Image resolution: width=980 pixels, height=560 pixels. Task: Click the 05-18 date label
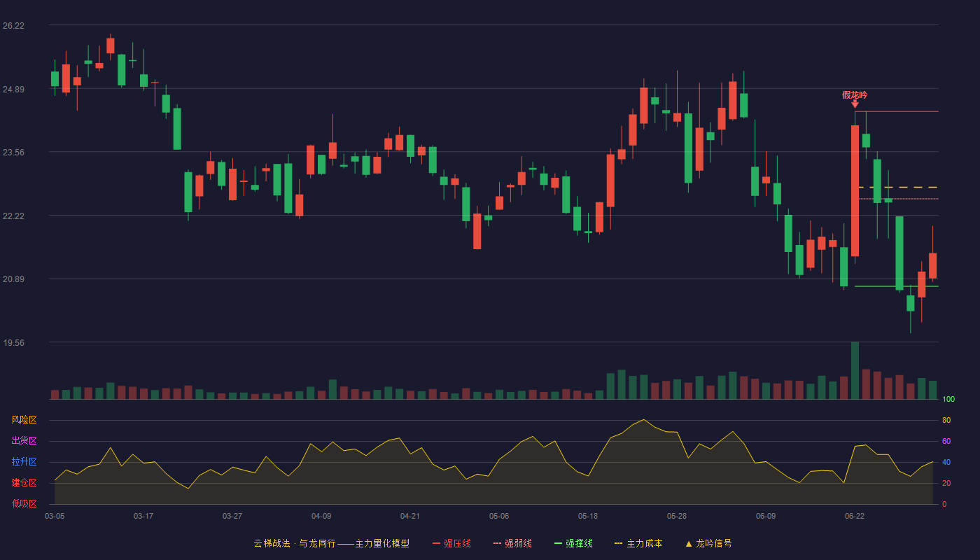588,516
